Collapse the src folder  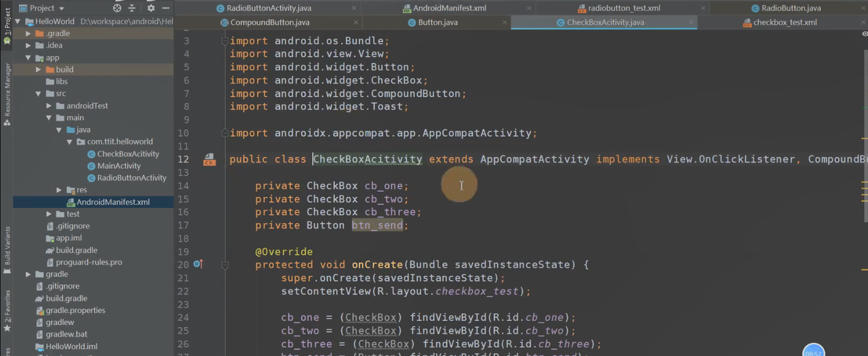tap(39, 94)
